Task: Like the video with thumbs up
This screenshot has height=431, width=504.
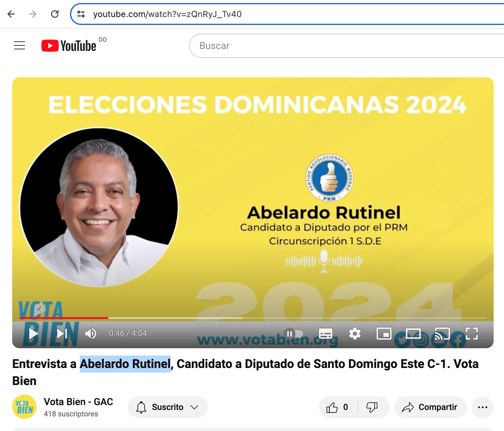Action: (338, 407)
